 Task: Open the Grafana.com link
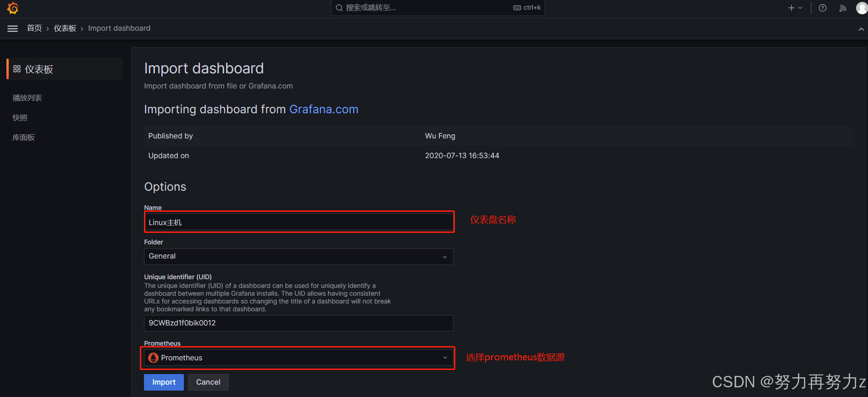tap(324, 109)
